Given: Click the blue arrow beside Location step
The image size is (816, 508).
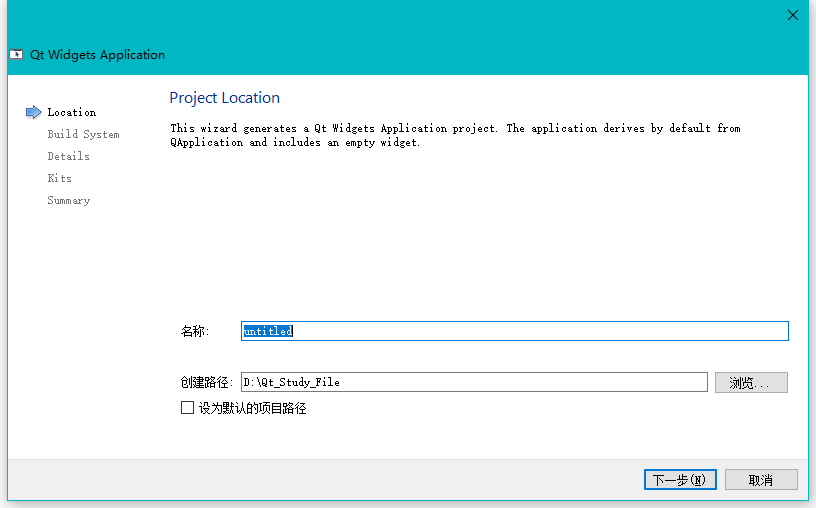Looking at the screenshot, I should click(33, 112).
